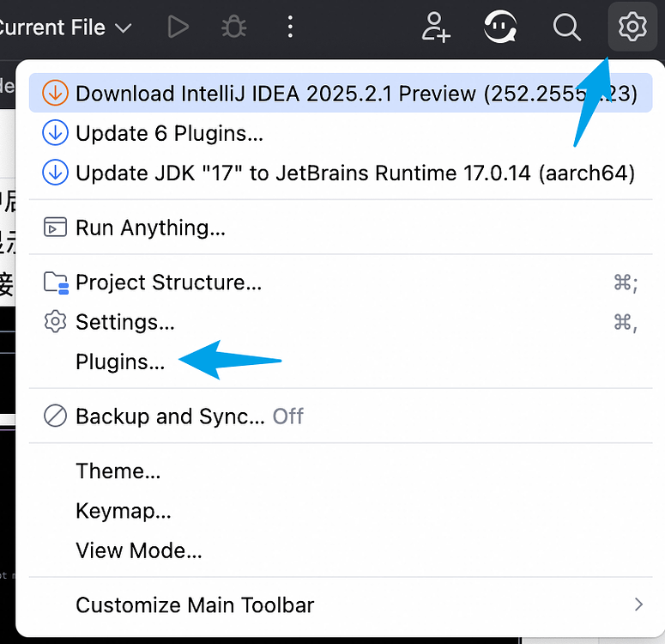Open the vertical three-dot More Actions menu
Screen dimensions: 665x644
(290, 27)
